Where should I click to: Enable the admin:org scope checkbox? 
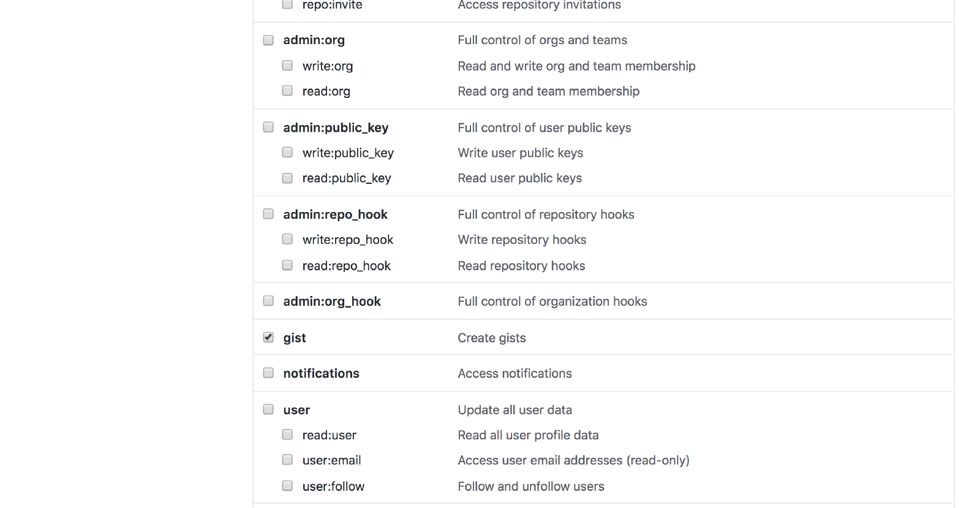coord(268,40)
